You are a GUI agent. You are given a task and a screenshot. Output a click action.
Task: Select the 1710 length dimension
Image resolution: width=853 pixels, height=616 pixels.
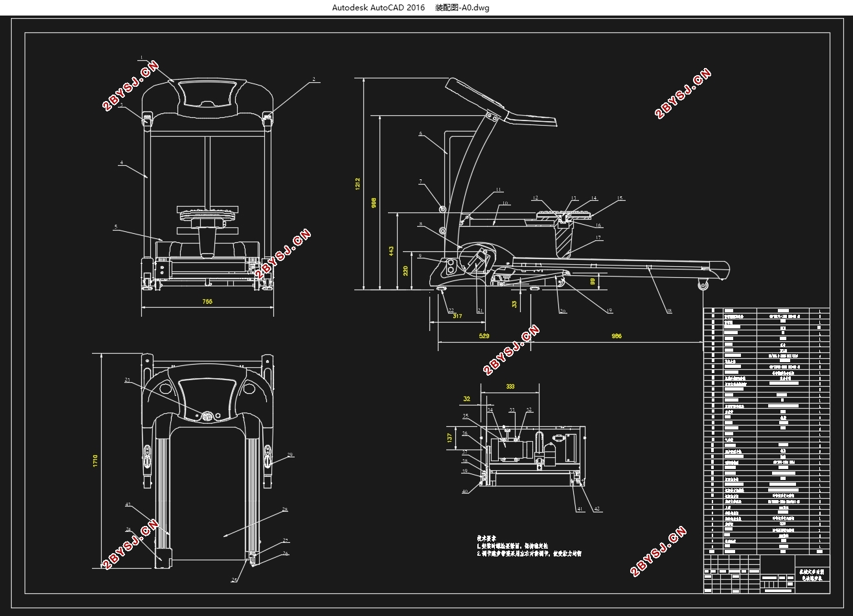95,462
